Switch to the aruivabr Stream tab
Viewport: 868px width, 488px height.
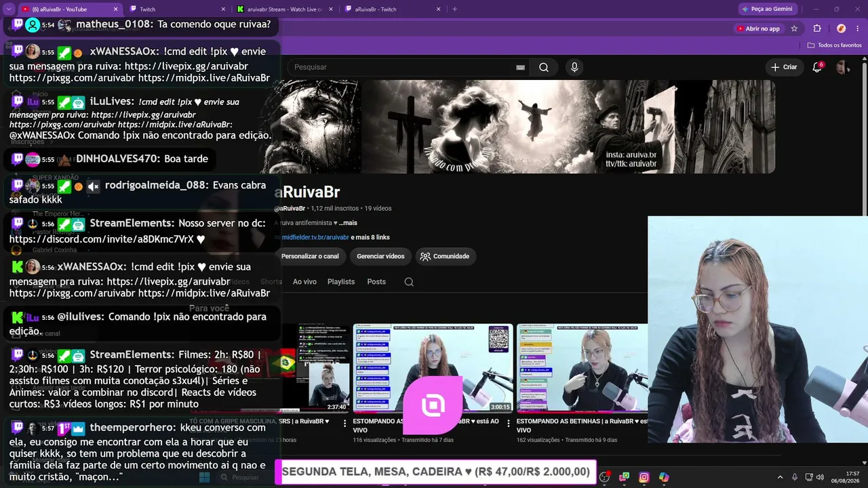(x=285, y=9)
